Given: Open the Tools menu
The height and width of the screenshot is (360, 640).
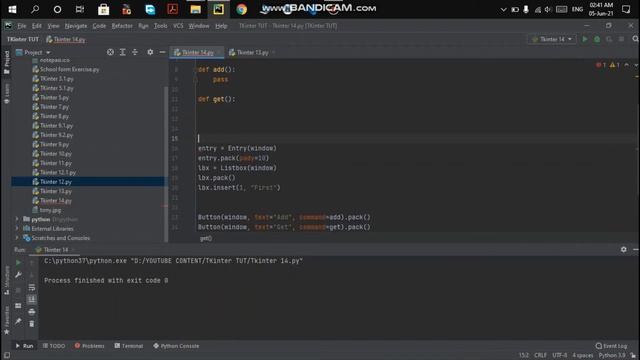Looking at the screenshot, I should coord(160,26).
